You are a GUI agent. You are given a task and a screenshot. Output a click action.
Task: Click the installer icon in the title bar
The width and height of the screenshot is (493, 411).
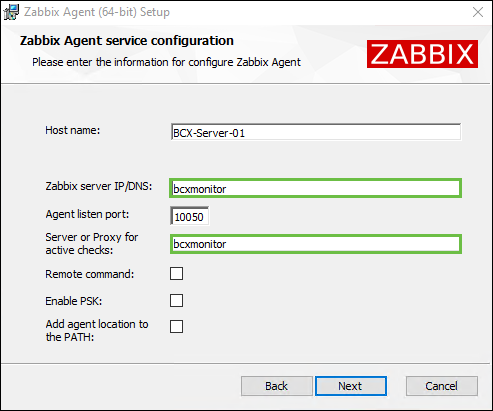[11, 12]
